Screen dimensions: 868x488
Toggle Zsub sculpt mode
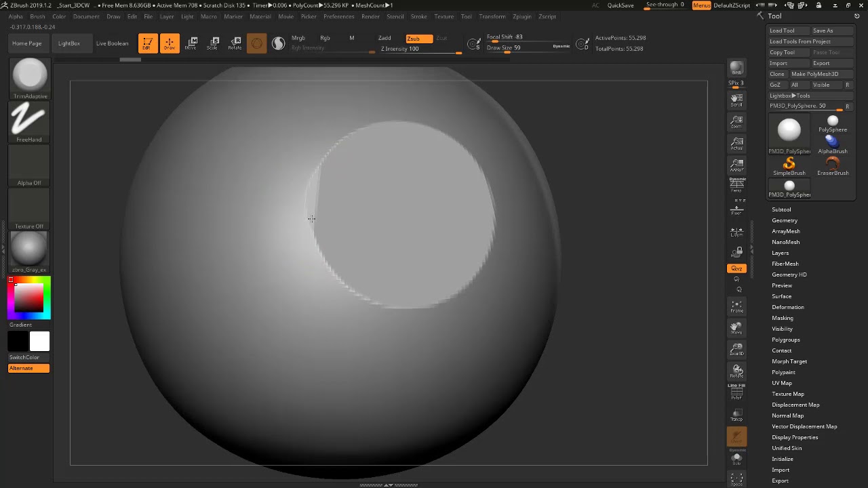tap(419, 39)
